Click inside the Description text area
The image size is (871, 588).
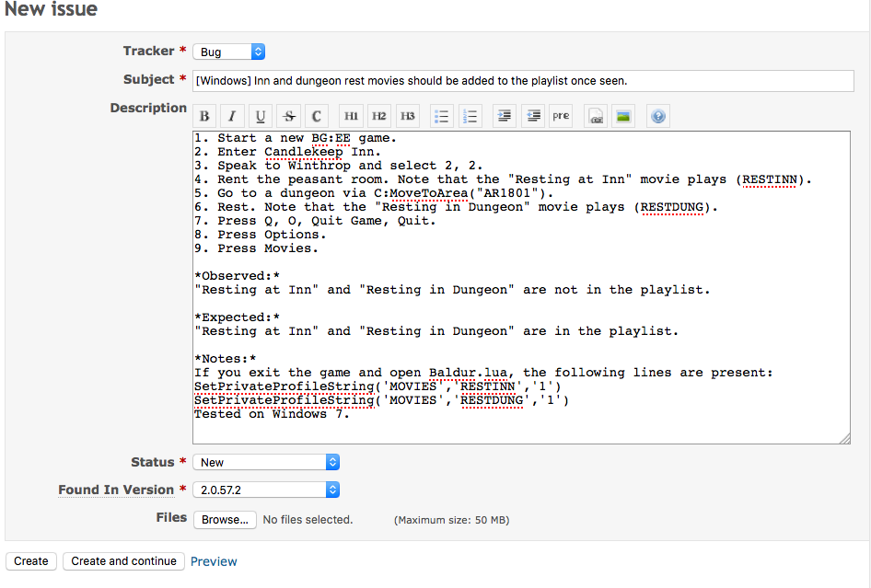522,288
